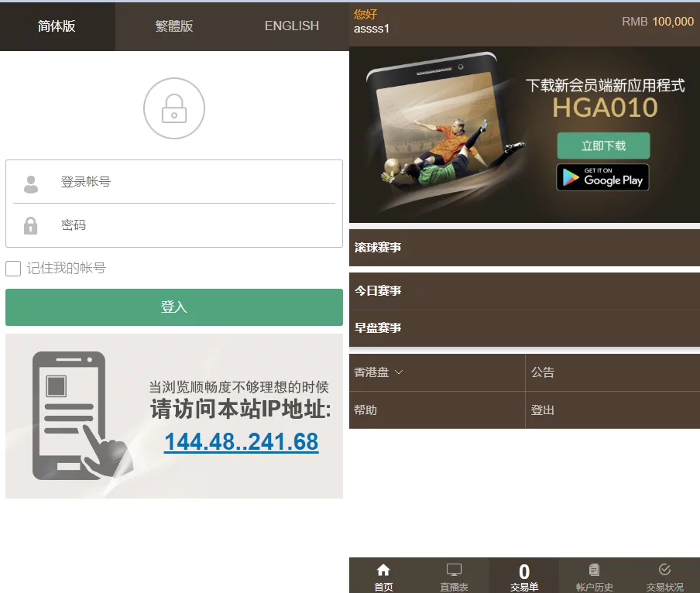Toggle the 记住我的帐号 checkbox
Viewport: 700px width, 593px height.
13,269
